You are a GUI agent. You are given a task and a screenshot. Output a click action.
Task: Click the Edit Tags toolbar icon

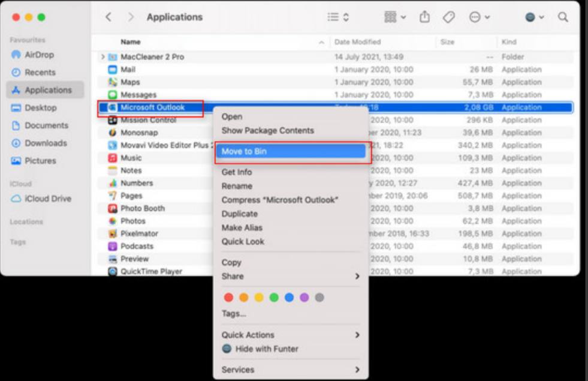[x=448, y=17]
